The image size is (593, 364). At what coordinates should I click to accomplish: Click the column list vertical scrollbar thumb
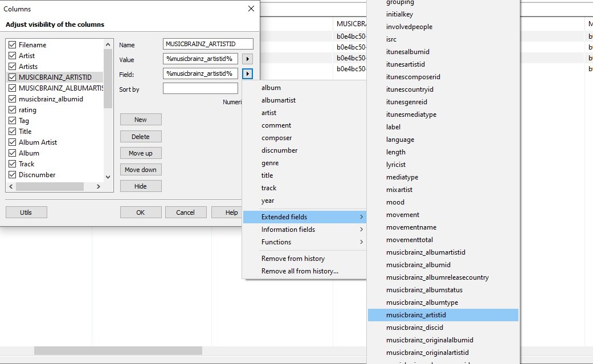108,78
